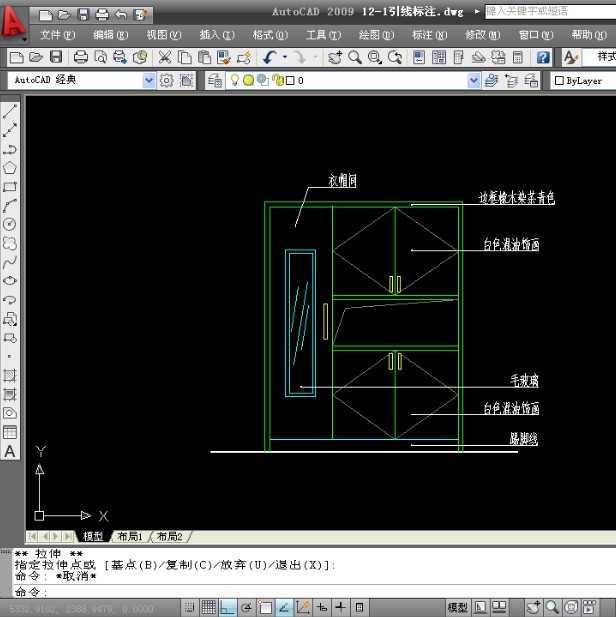Toggle Dynamic Input in status bar

pos(322,607)
